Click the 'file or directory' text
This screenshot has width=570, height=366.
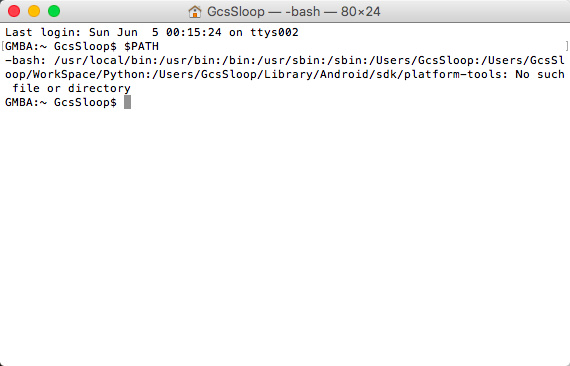coord(71,88)
